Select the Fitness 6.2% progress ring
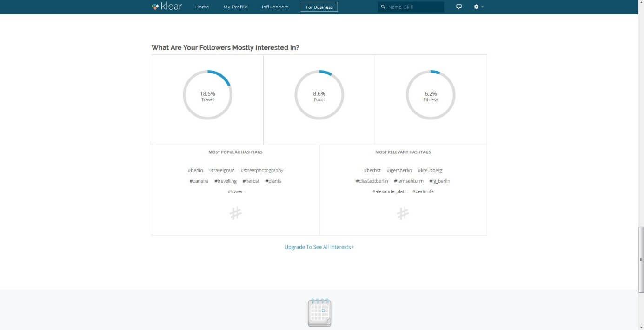The image size is (644, 330). [x=431, y=95]
